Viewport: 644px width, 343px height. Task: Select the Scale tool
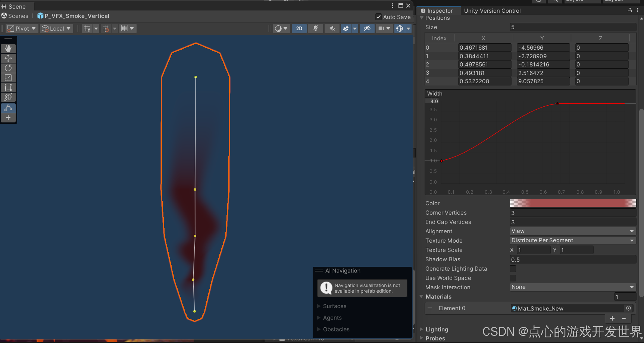[x=8, y=78]
